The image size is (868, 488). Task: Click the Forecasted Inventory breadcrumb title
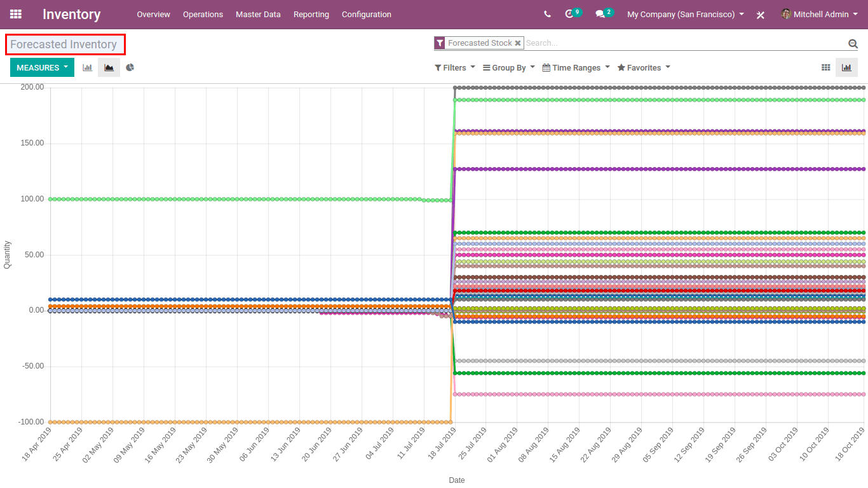[x=64, y=44]
